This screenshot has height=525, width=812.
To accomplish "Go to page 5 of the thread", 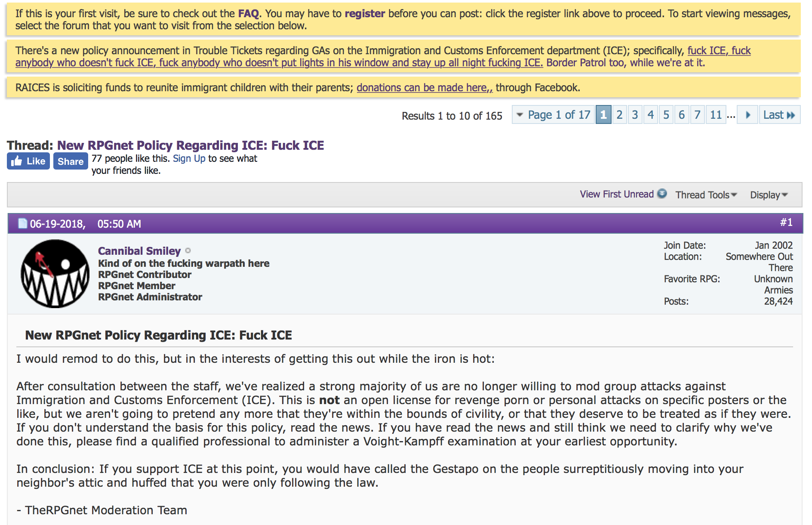I will 666,115.
